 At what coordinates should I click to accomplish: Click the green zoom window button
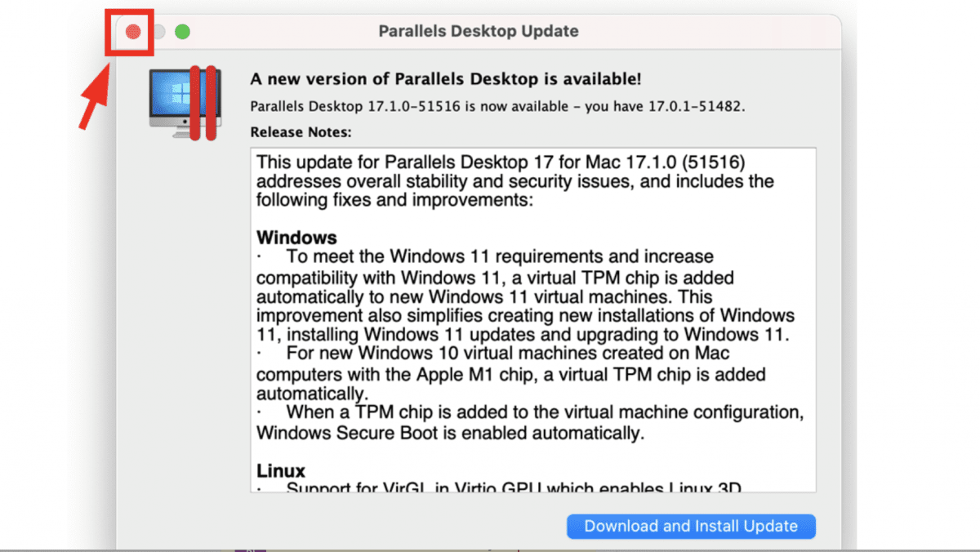point(182,32)
